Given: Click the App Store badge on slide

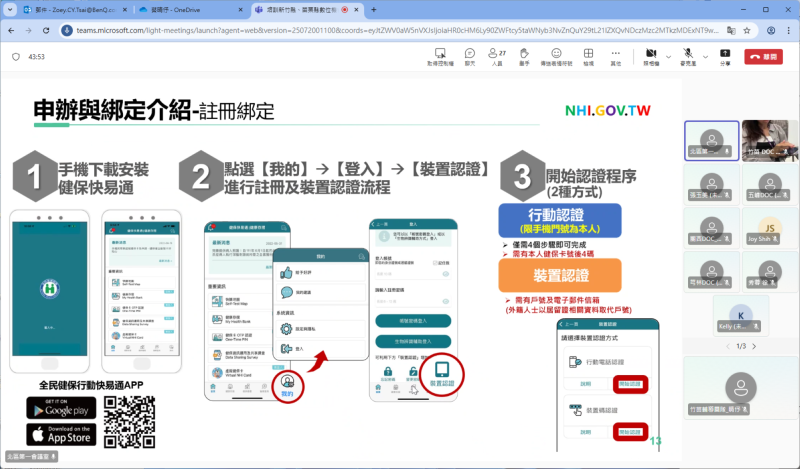Looking at the screenshot, I should (x=61, y=434).
